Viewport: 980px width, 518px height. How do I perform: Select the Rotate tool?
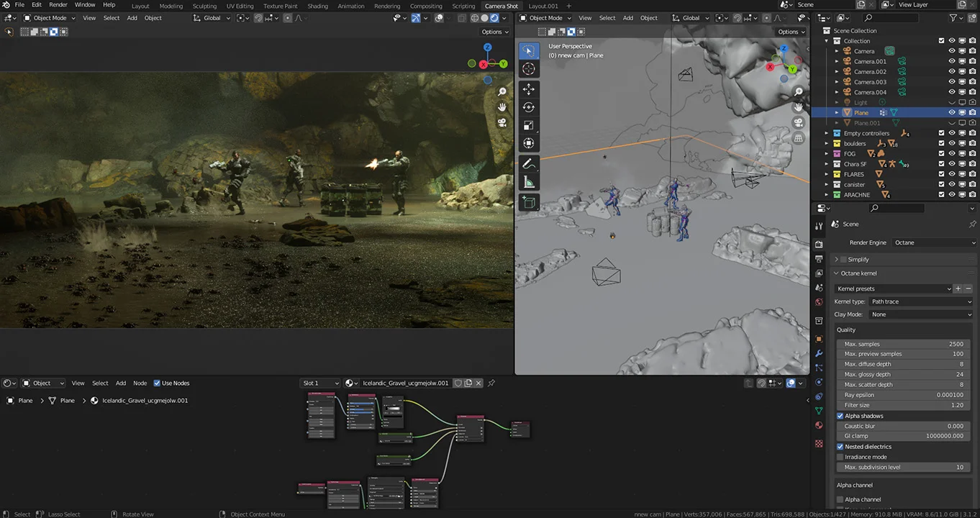[x=529, y=106]
